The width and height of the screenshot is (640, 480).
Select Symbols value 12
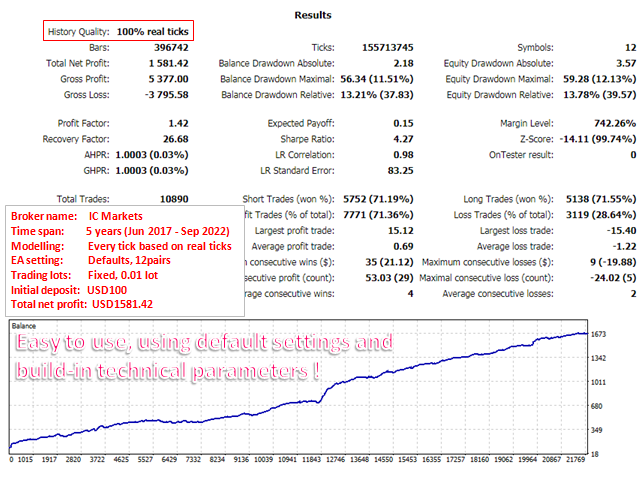(631, 48)
